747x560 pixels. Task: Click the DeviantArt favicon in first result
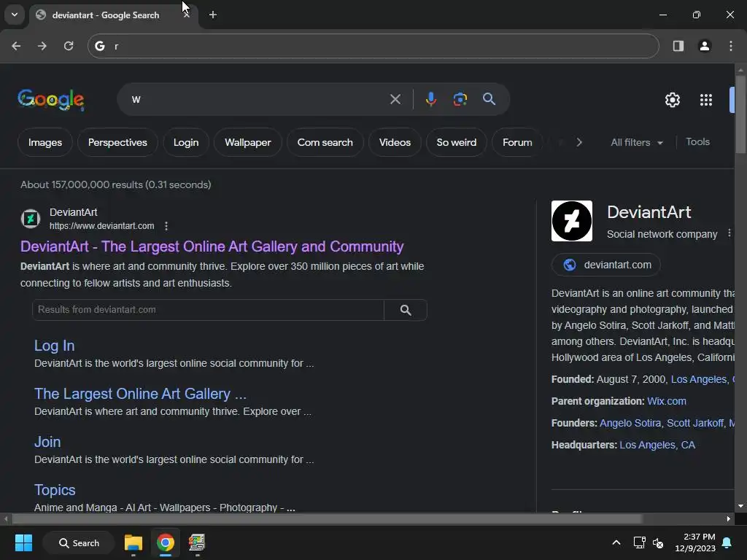click(31, 219)
